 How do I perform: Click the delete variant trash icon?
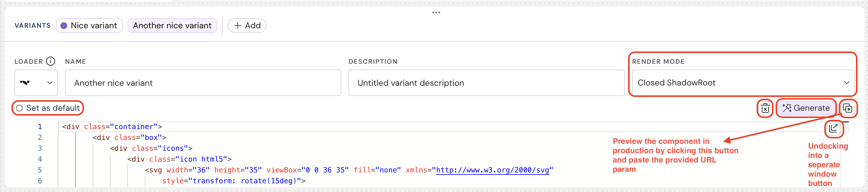pyautogui.click(x=765, y=108)
